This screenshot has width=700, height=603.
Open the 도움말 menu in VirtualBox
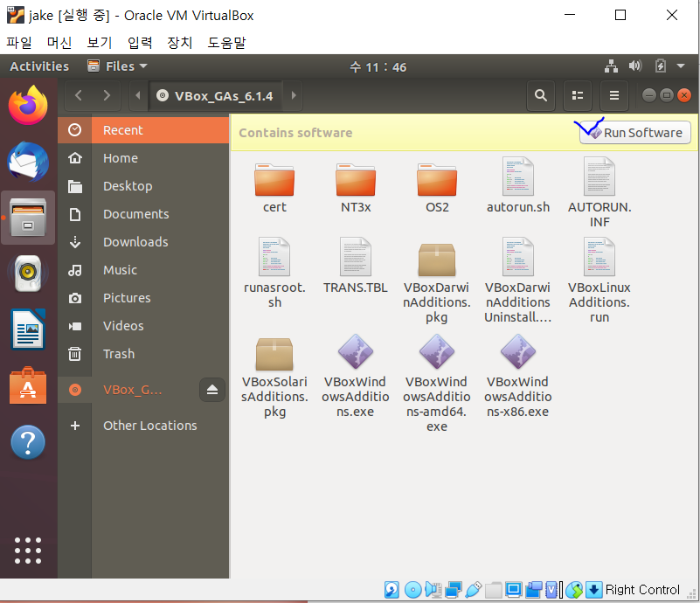coord(226,43)
